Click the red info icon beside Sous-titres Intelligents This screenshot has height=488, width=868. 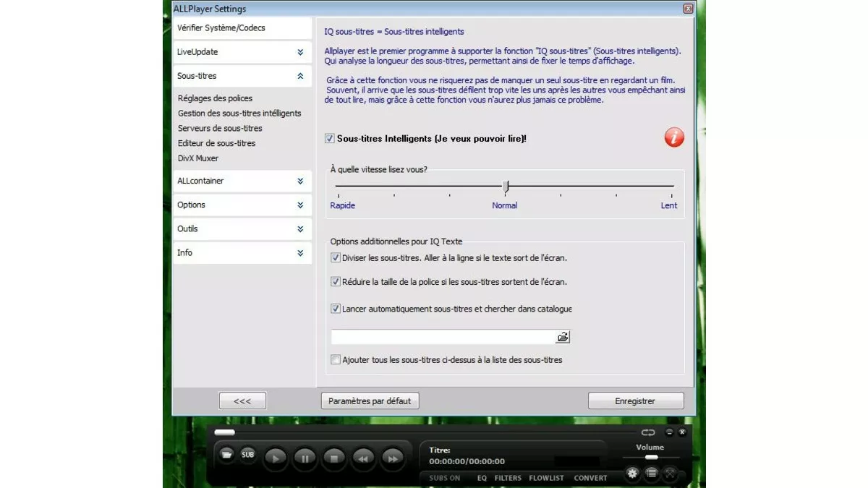pos(673,137)
